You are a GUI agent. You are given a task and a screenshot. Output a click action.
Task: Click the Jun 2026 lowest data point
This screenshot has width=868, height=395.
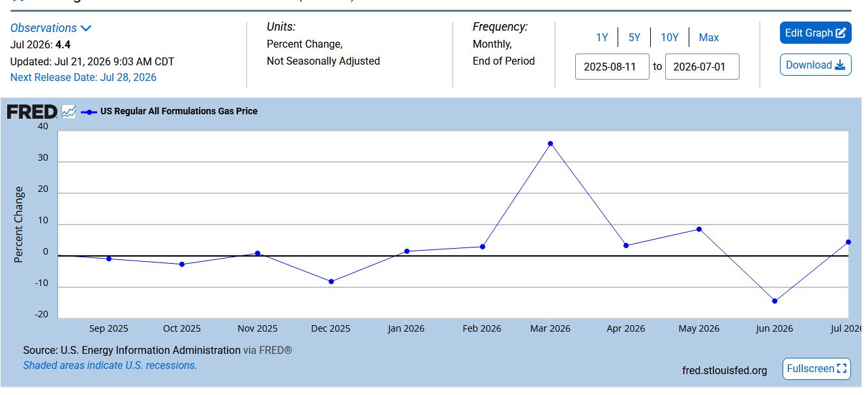point(775,301)
